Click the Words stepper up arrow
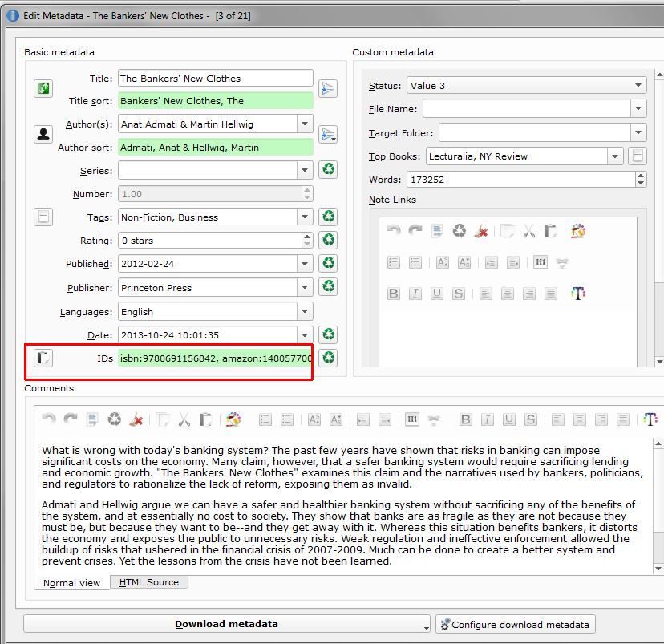 [x=641, y=176]
